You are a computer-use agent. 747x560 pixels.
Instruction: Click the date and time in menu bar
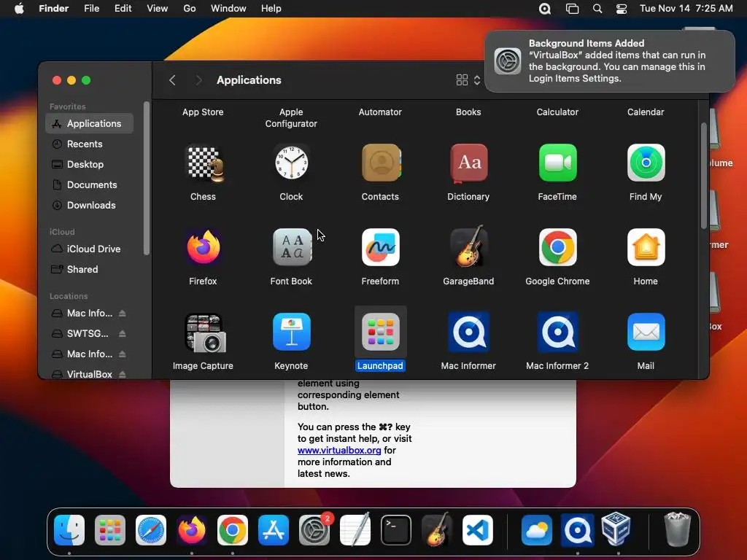tap(686, 9)
